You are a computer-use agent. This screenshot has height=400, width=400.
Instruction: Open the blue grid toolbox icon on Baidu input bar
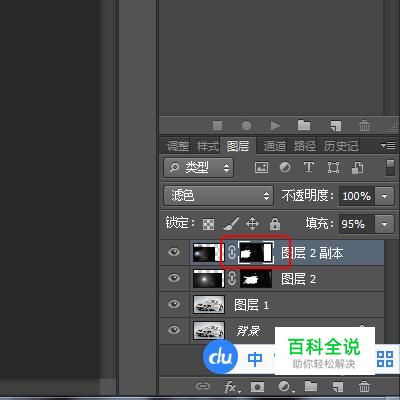pos(385,359)
